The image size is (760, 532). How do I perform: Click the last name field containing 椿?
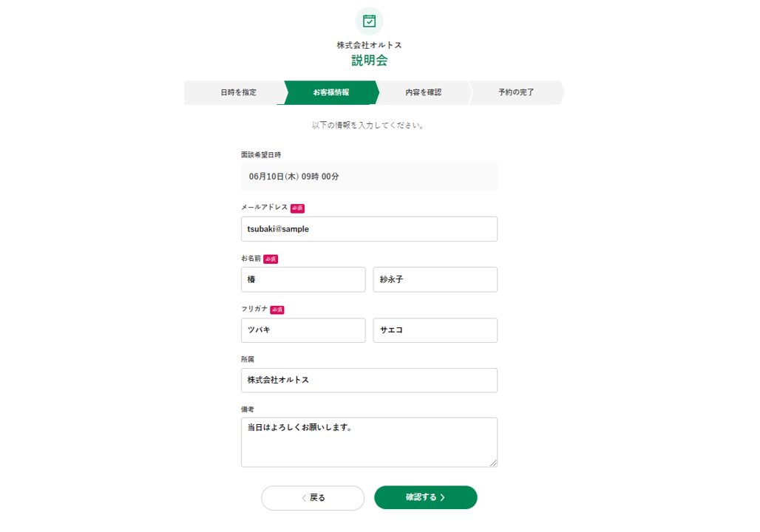point(303,279)
